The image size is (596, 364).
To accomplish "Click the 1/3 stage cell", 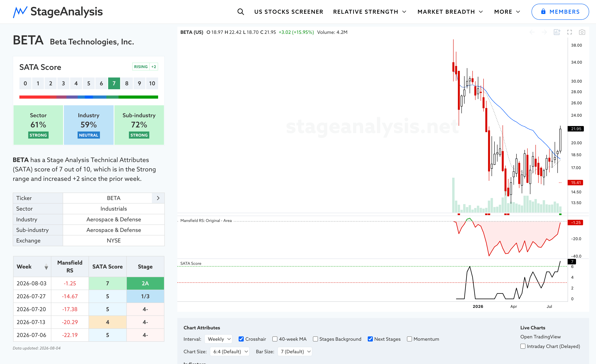I will (145, 296).
